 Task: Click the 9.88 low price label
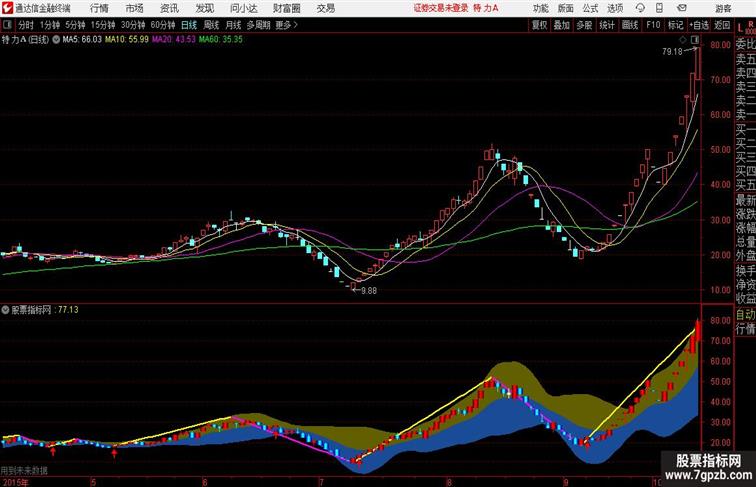point(369,291)
